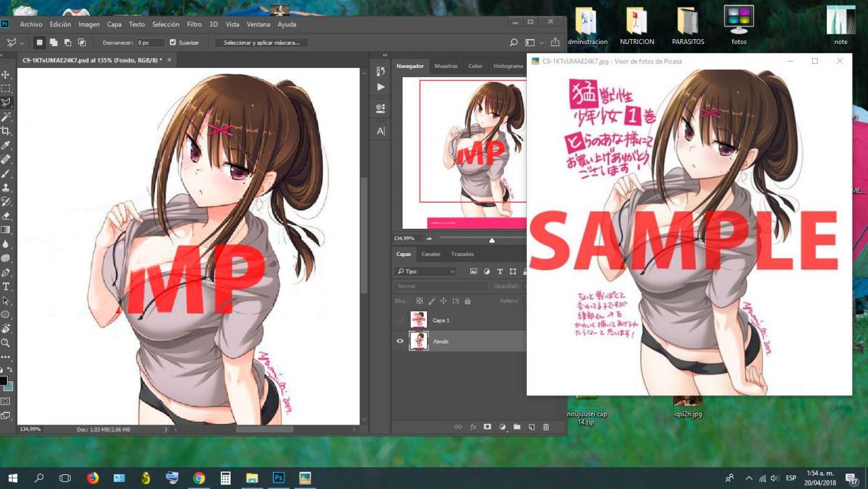Image resolution: width=868 pixels, height=489 pixels.
Task: Toggle the pixel layer filter icon
Action: click(473, 271)
